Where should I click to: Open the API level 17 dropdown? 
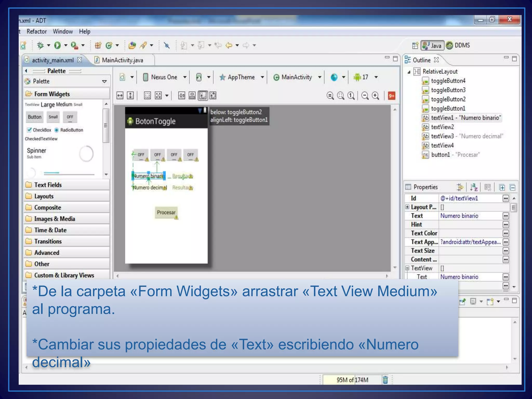365,77
